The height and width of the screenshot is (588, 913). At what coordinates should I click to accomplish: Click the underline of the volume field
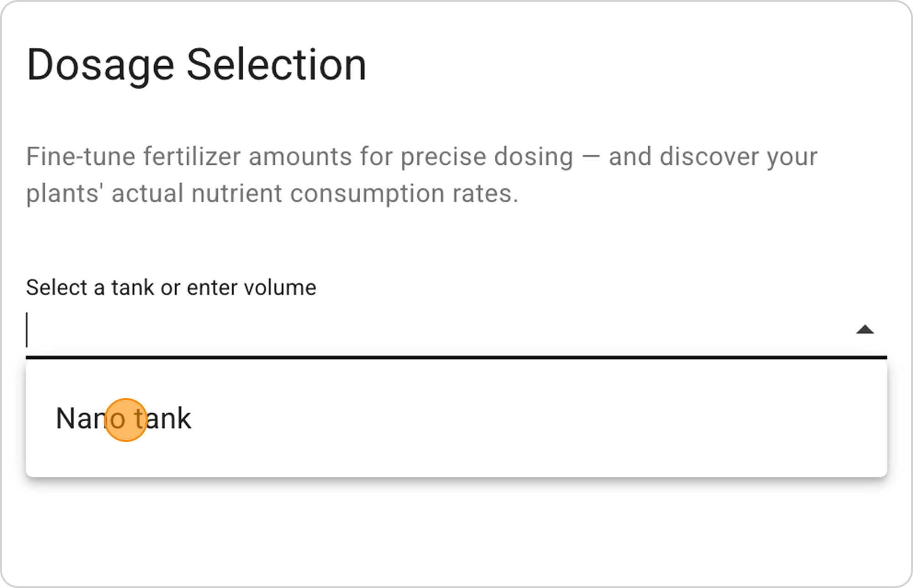pos(456,357)
